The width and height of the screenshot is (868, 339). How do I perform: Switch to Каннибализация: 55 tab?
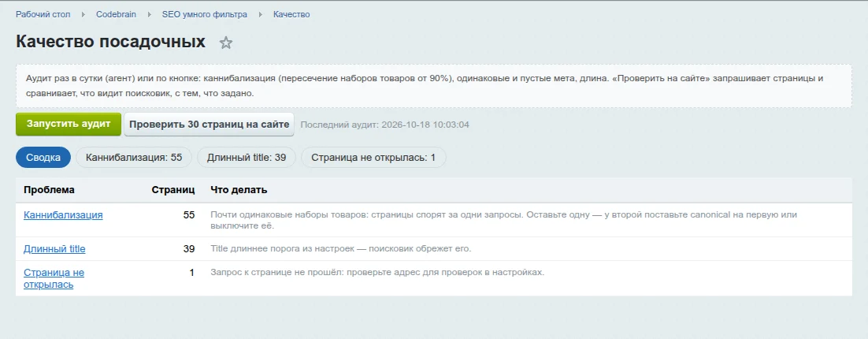coord(133,158)
